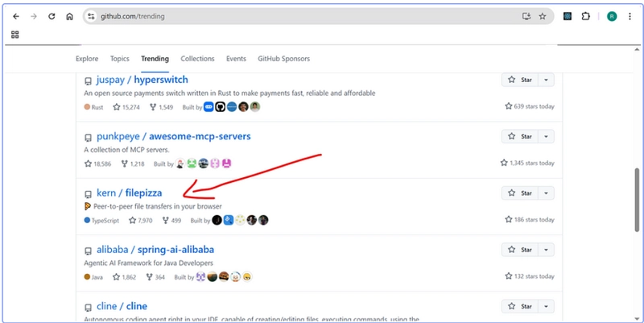Star the cline repository
This screenshot has width=644, height=323.
pos(520,306)
